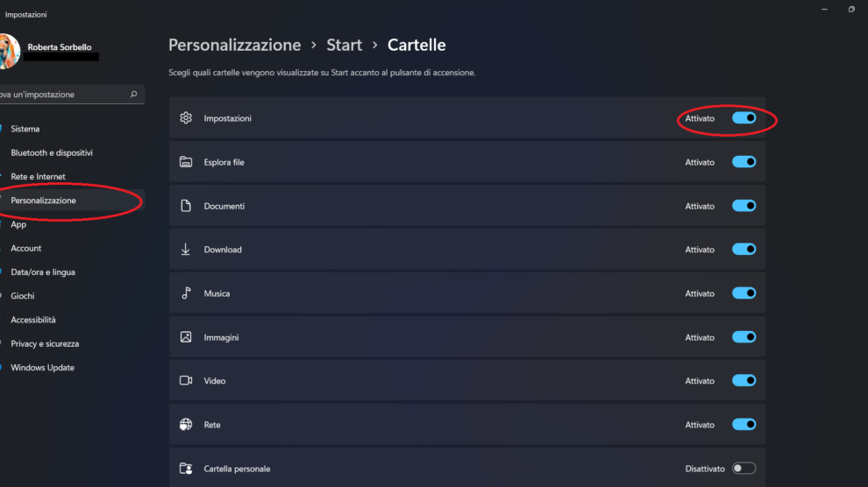868x487 pixels.
Task: Click the Rete globe icon
Action: pos(186,425)
